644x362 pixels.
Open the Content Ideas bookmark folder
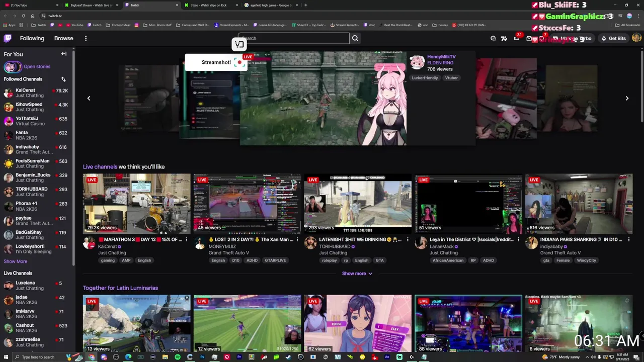click(118, 25)
